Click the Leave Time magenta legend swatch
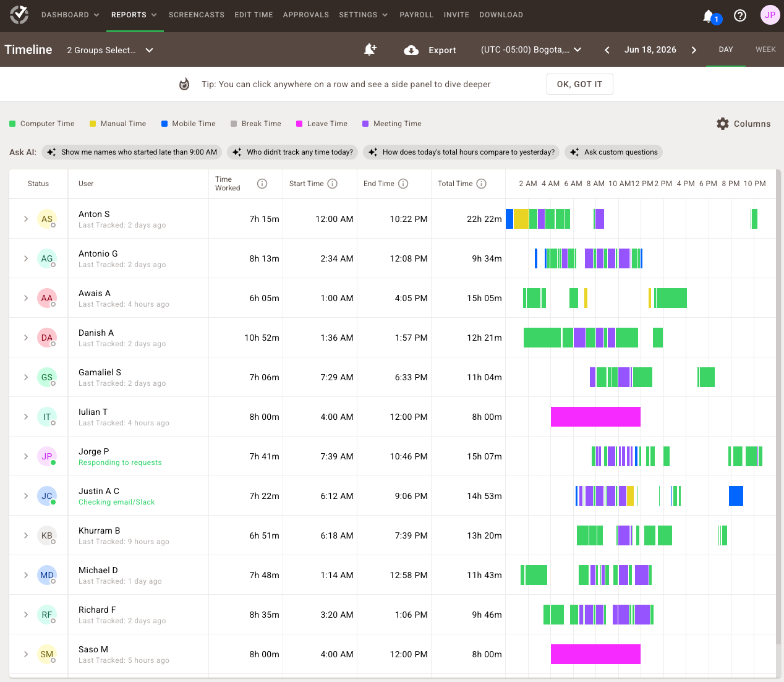Screen dimensions: 784x682 [299, 124]
